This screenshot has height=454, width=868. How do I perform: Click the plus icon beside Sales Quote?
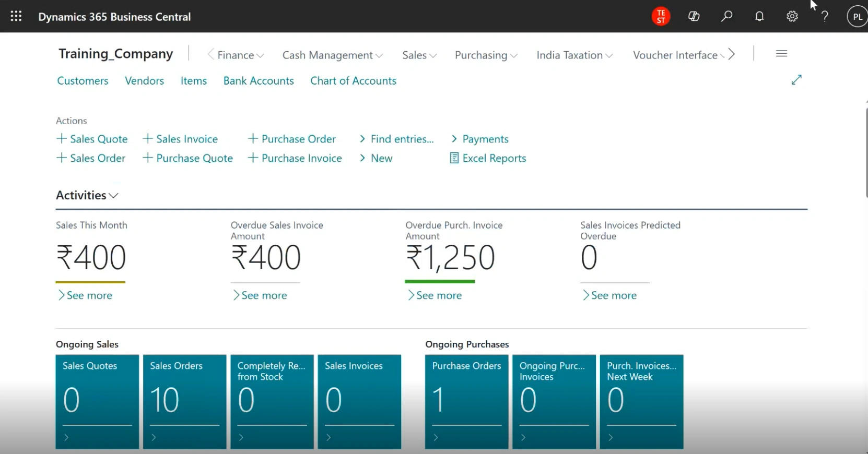coord(61,138)
